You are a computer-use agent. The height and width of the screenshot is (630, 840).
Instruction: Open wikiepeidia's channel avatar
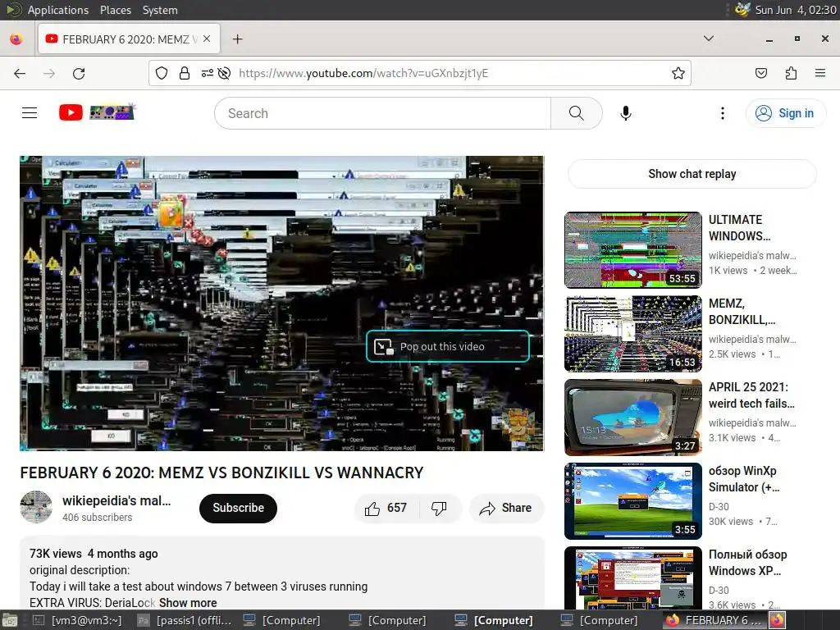click(x=36, y=507)
